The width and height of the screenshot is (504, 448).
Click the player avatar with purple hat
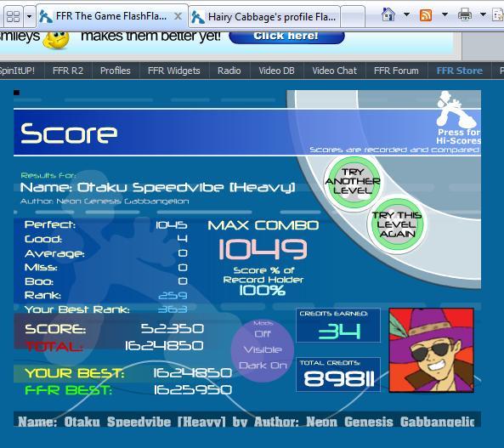[x=432, y=350]
